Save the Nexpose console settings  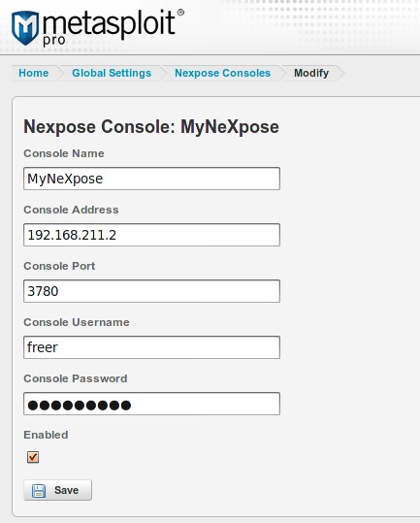pos(57,490)
